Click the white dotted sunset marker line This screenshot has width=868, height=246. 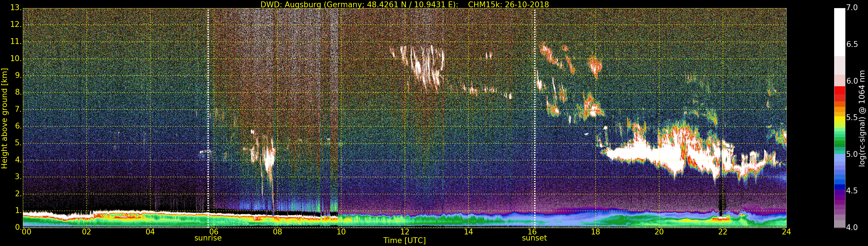point(534,118)
